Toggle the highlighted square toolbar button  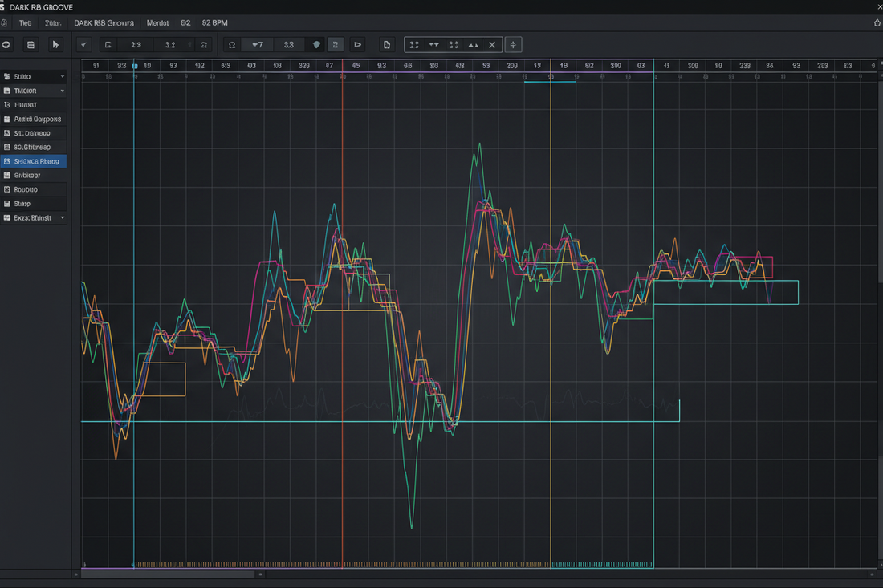point(335,44)
